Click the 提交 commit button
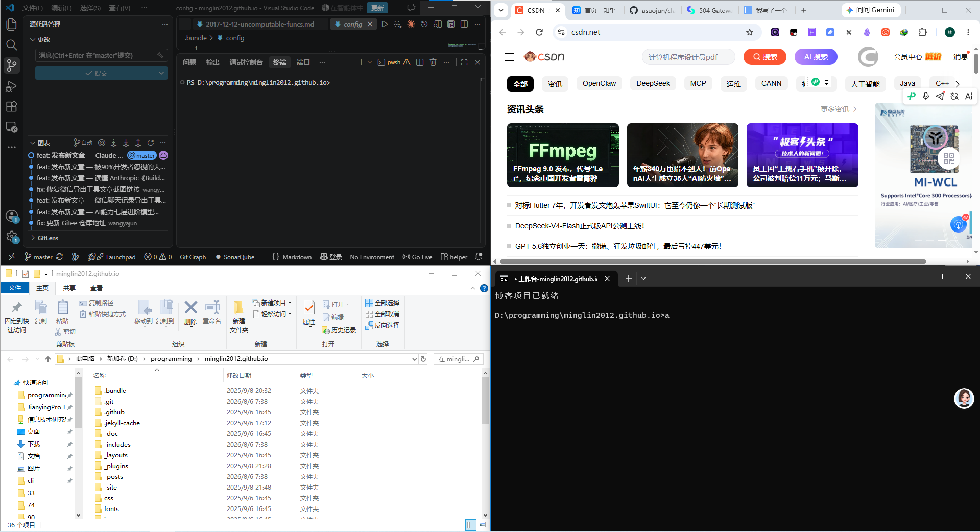Image resolution: width=980 pixels, height=532 pixels. coord(95,73)
